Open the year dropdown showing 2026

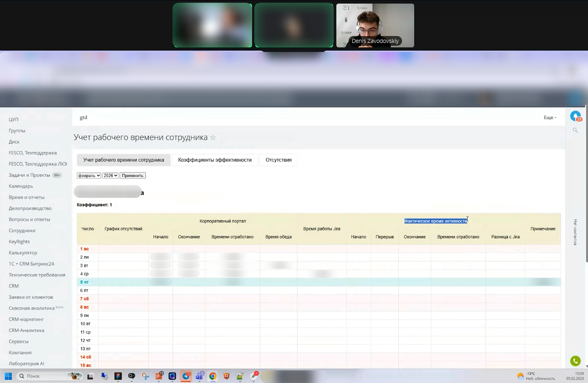point(110,176)
